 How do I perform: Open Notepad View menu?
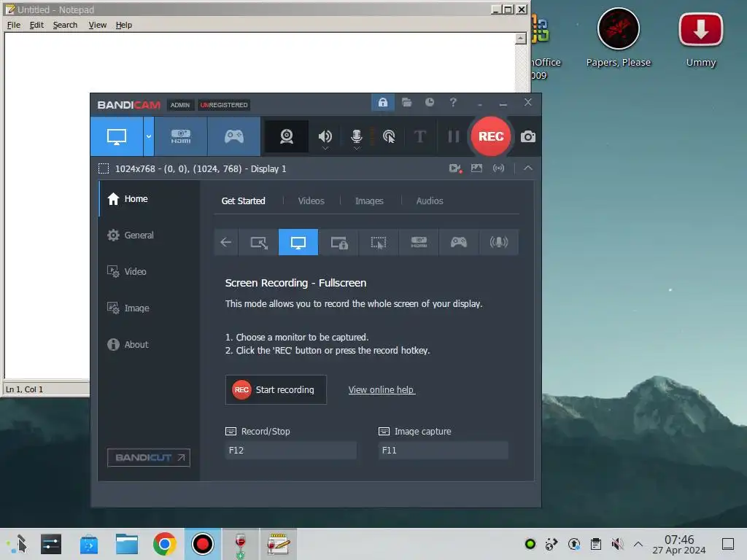pyautogui.click(x=97, y=25)
